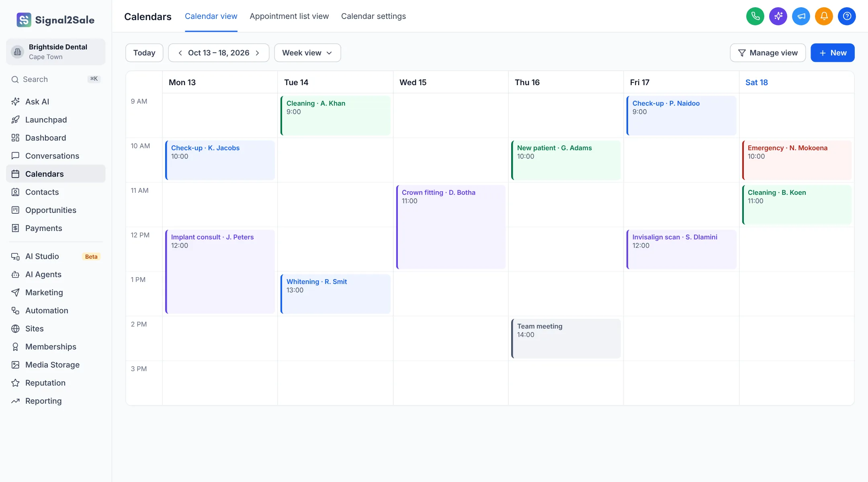Image resolution: width=868 pixels, height=482 pixels.
Task: Open Automation in sidebar
Action: pyautogui.click(x=56, y=310)
